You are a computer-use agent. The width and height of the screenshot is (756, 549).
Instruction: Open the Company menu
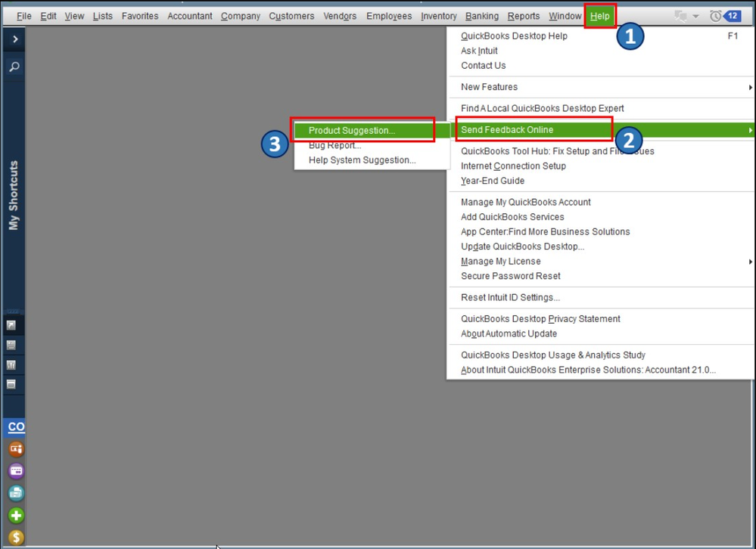pos(240,16)
